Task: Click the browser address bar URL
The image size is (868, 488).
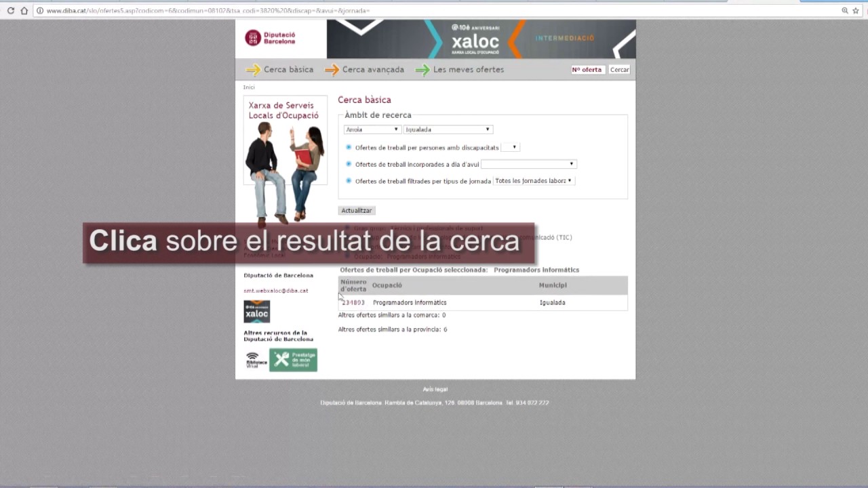Action: [208, 11]
